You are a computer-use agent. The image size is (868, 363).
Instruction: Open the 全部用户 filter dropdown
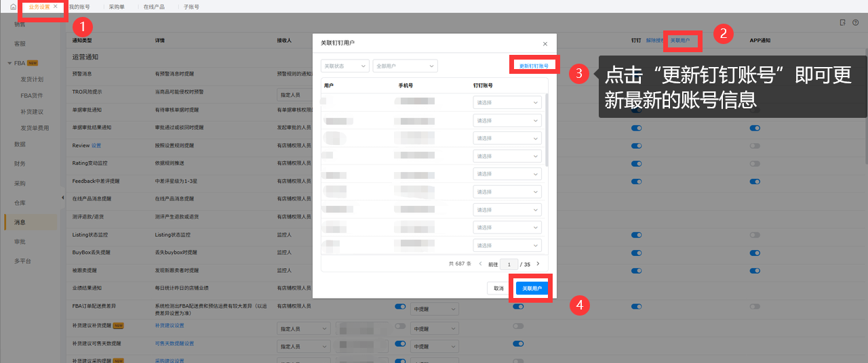(x=405, y=66)
